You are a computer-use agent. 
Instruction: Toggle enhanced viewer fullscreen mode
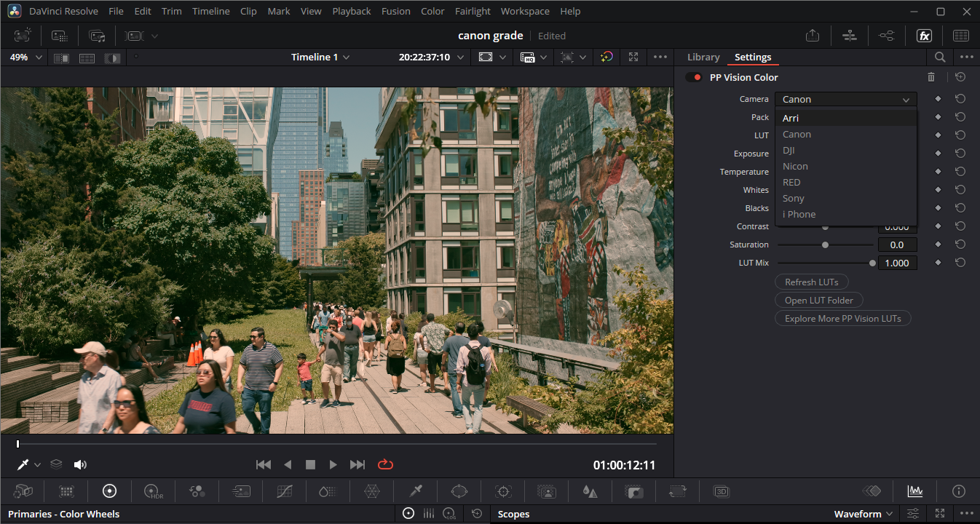pos(633,57)
